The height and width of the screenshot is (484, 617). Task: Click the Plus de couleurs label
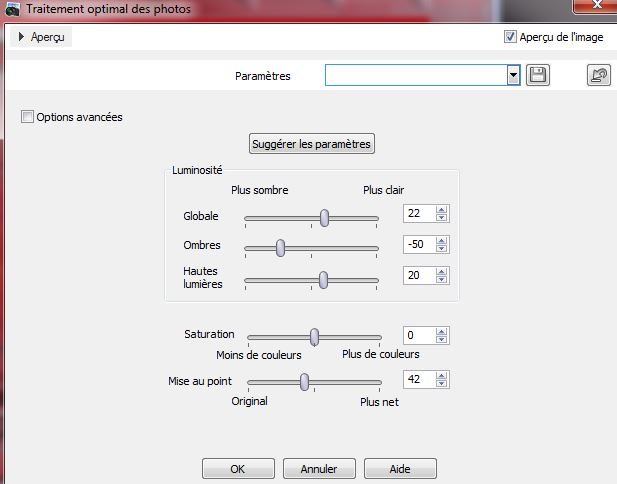pos(381,354)
